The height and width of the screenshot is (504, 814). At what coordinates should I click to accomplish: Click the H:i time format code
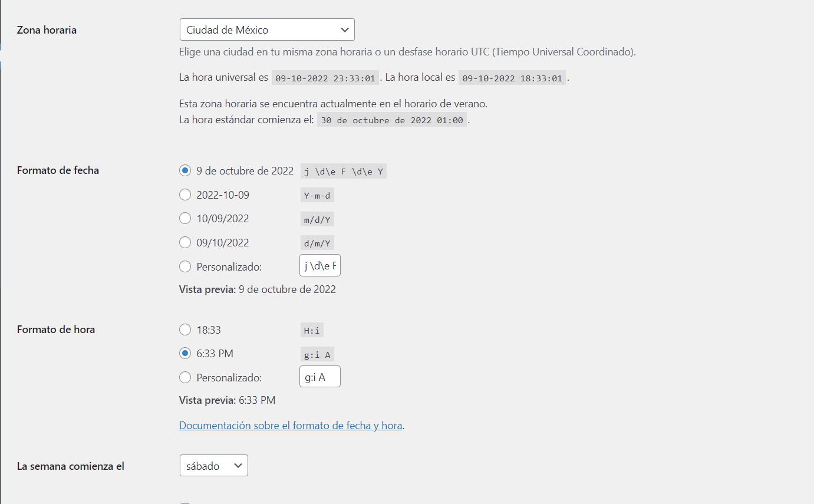(312, 331)
